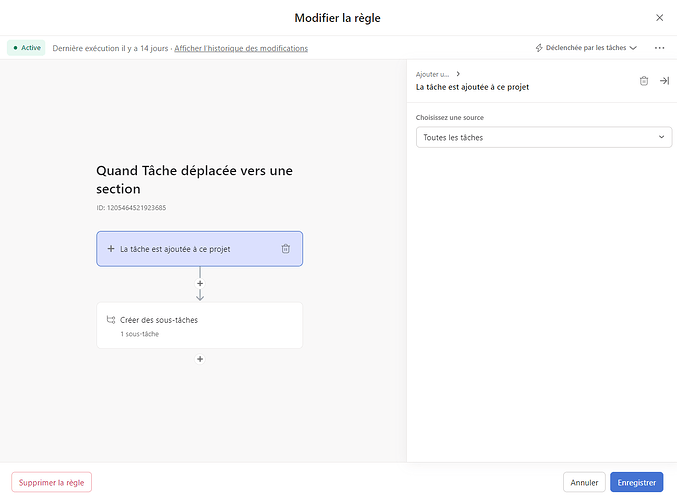This screenshot has height=500, width=677.
Task: Click the rule ID 1205464521923685 text
Action: [x=131, y=208]
